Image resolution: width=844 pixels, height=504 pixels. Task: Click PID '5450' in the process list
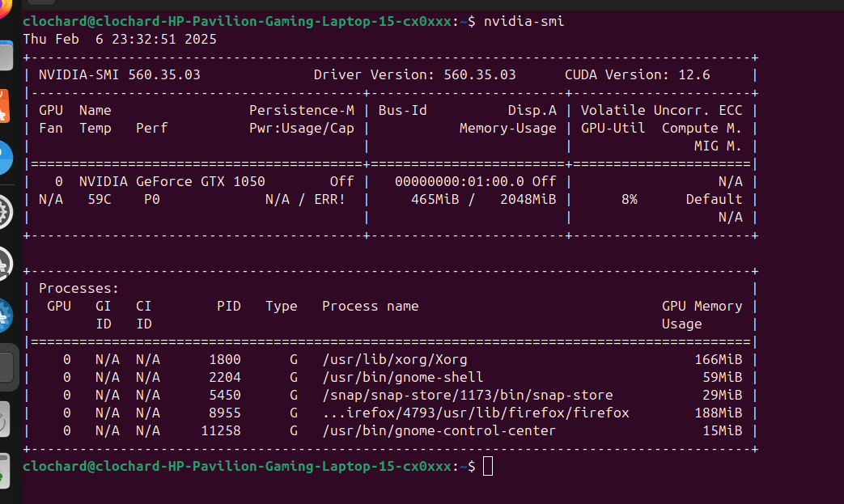point(225,395)
